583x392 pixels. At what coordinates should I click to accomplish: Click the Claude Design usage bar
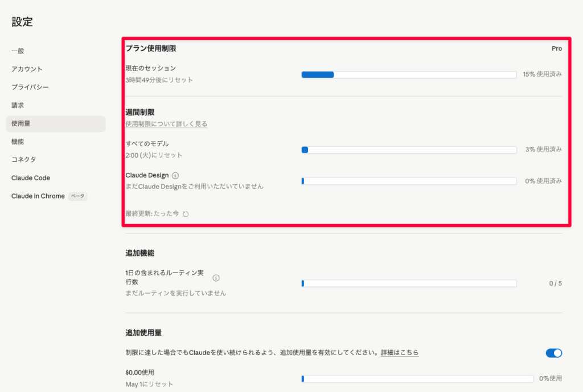[409, 181]
